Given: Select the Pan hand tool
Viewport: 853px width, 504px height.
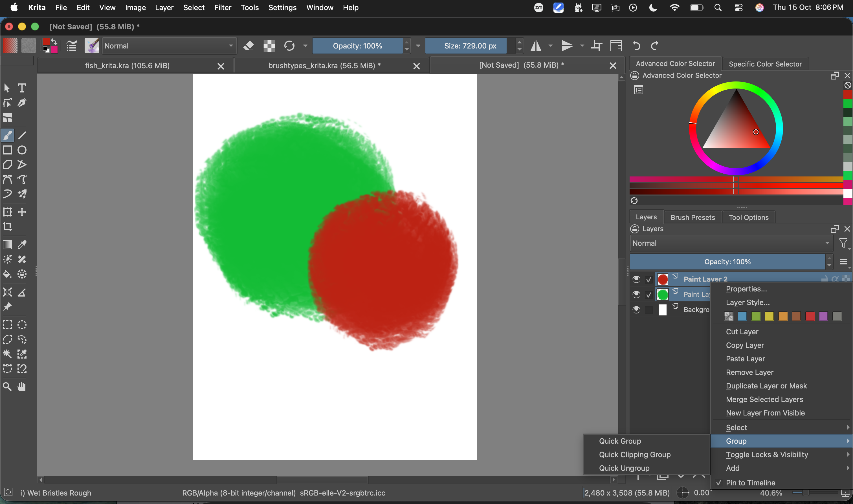Looking at the screenshot, I should point(22,386).
